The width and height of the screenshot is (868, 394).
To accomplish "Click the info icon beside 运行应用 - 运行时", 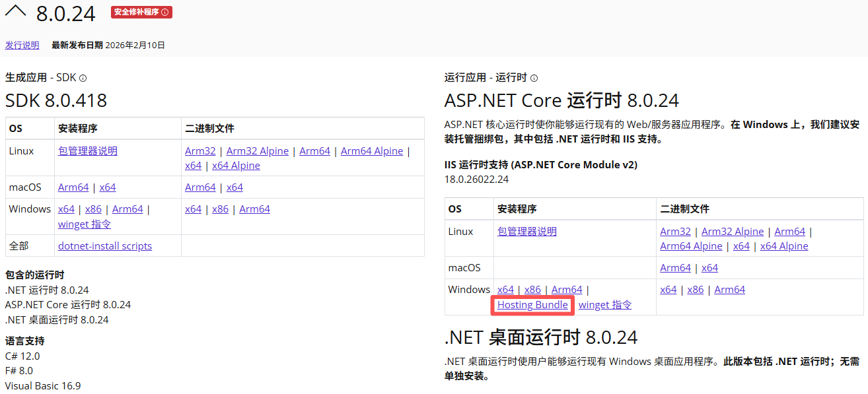I will click(x=534, y=78).
